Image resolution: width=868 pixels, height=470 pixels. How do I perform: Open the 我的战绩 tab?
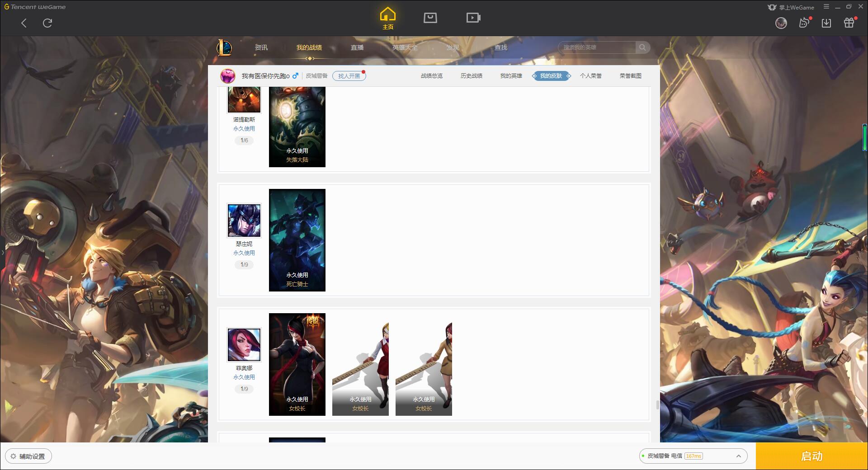[309, 47]
